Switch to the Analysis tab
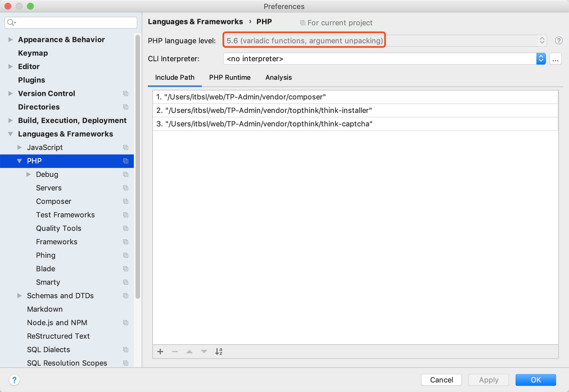569x392 pixels. 278,77
